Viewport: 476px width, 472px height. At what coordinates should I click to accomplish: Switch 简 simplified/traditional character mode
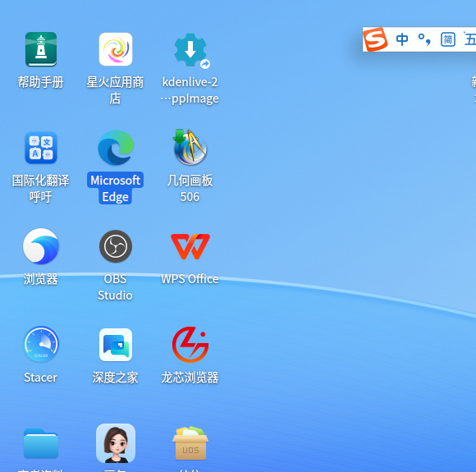(448, 39)
